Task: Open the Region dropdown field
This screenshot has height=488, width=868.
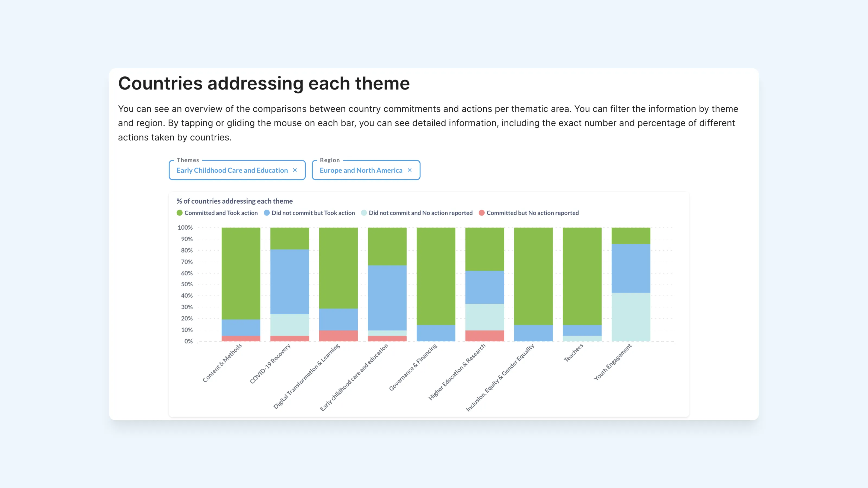Action: click(x=366, y=170)
